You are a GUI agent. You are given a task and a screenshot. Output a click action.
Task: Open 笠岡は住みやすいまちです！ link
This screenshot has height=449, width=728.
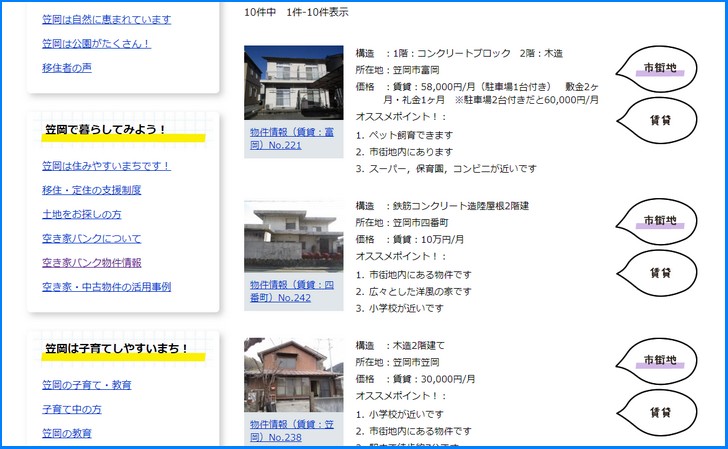(x=106, y=166)
